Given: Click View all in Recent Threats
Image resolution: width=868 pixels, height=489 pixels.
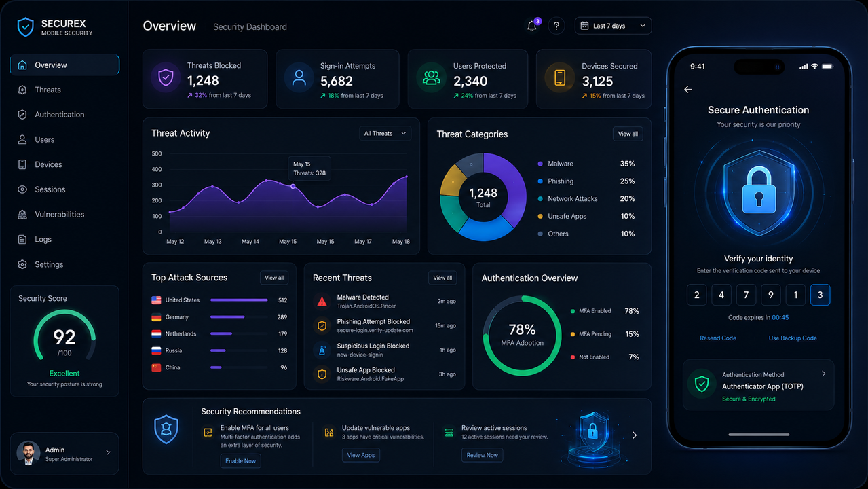Looking at the screenshot, I should [442, 278].
